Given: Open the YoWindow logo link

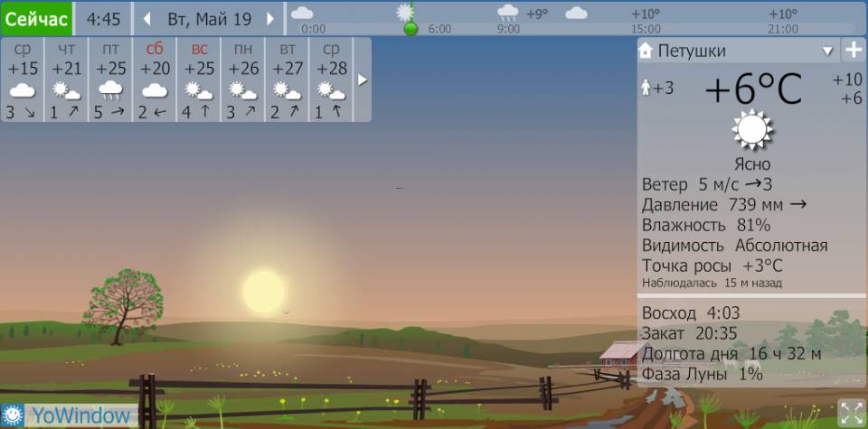Looking at the screenshot, I should pyautogui.click(x=70, y=415).
